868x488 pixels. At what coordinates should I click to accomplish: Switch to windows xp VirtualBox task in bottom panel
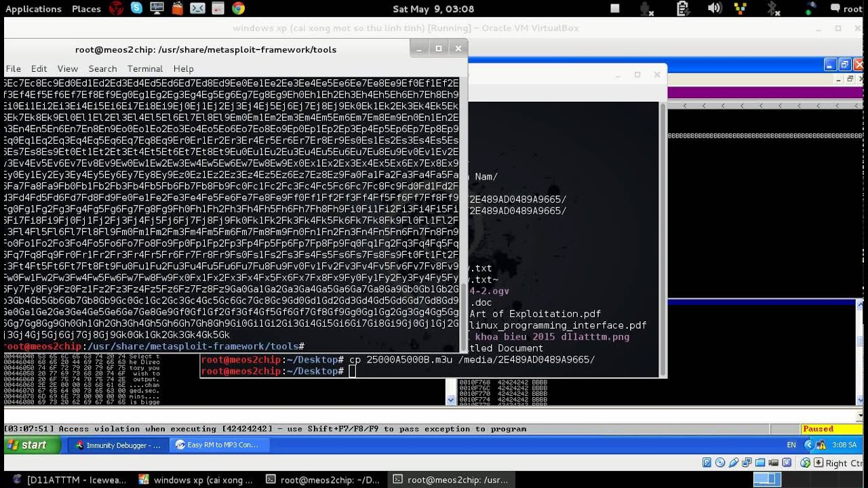click(196, 480)
